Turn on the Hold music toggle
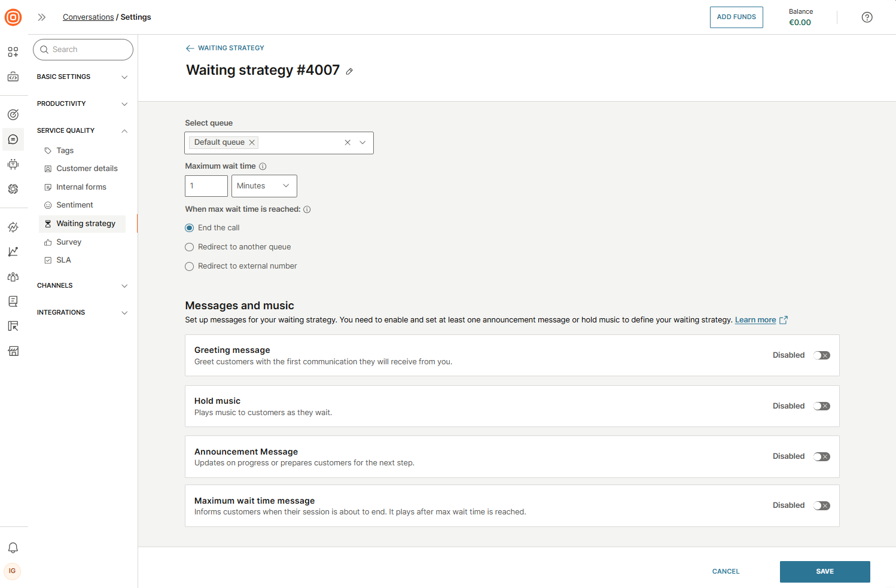This screenshot has height=588, width=896. (x=821, y=406)
